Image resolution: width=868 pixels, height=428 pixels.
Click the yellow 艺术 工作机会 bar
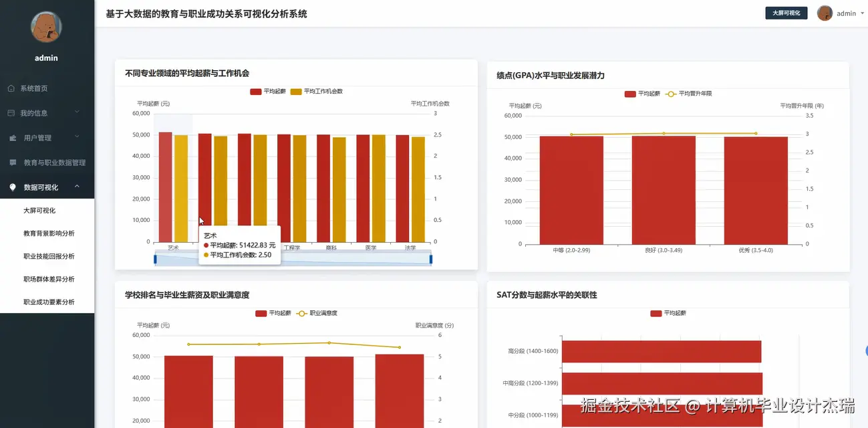(181, 189)
